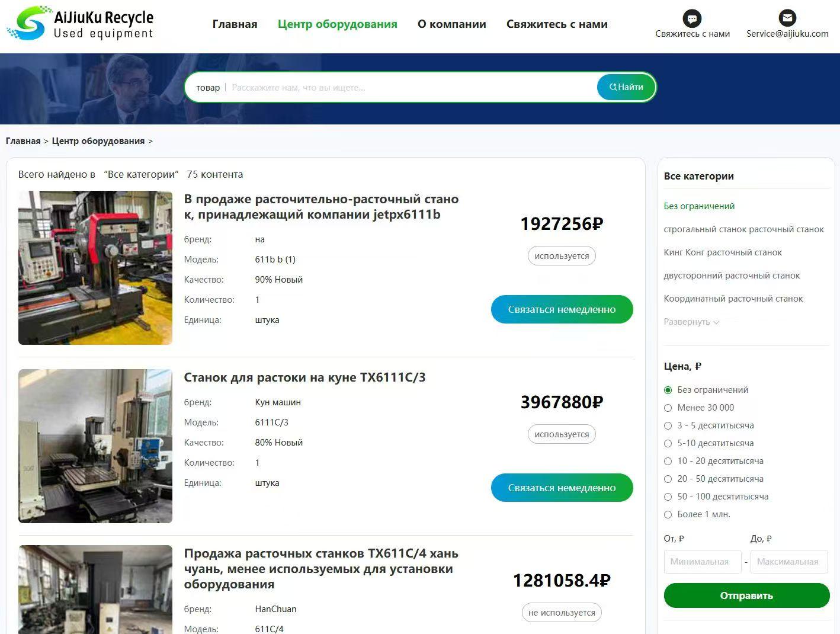Focus the Минимальная price field

click(702, 562)
